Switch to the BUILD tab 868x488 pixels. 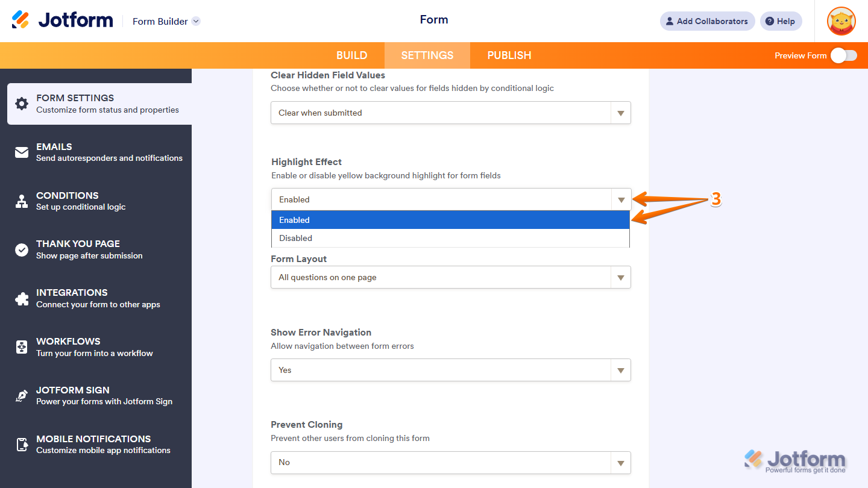pyautogui.click(x=351, y=55)
